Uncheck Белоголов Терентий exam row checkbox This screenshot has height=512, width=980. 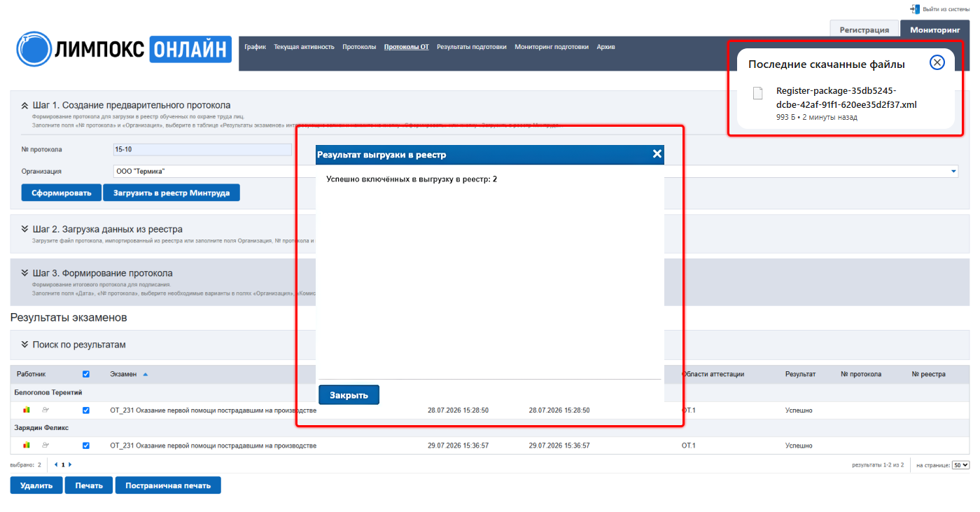[x=86, y=410]
